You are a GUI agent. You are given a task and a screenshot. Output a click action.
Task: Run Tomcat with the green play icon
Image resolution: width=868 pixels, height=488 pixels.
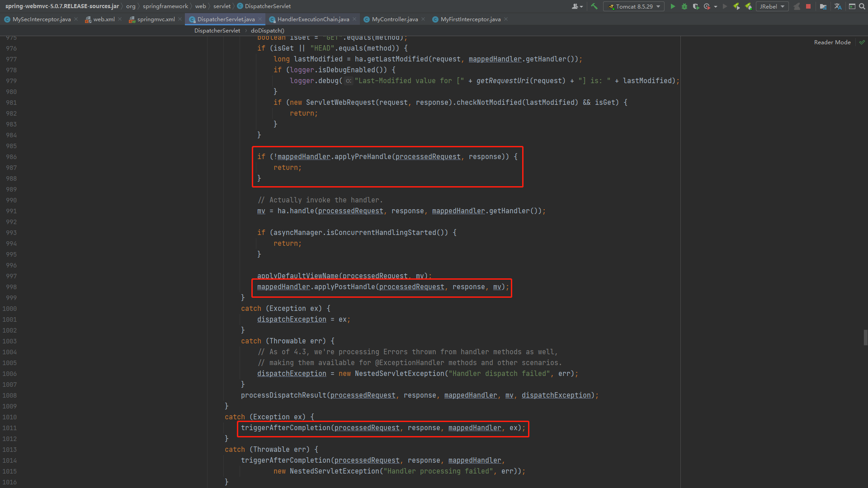point(673,6)
